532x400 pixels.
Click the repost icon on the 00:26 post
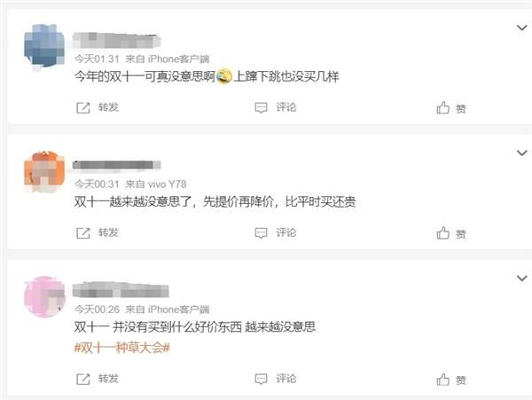tap(83, 379)
